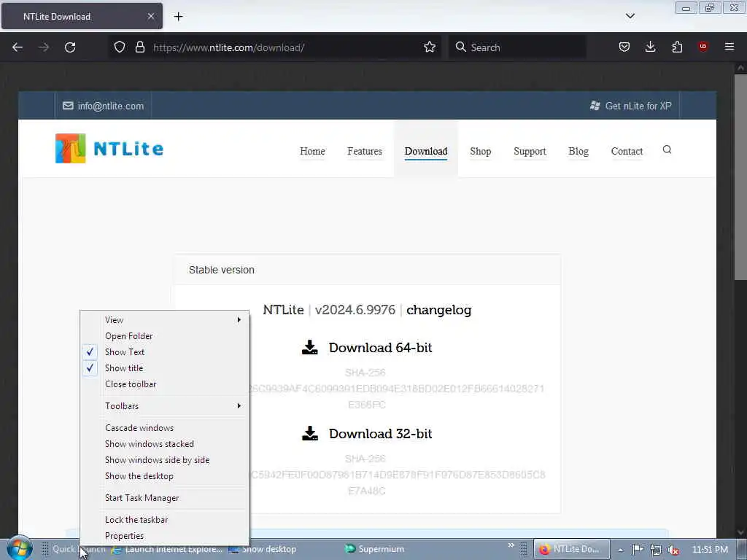This screenshot has width=747, height=560.
Task: Click the Windows Start orb
Action: pyautogui.click(x=20, y=548)
